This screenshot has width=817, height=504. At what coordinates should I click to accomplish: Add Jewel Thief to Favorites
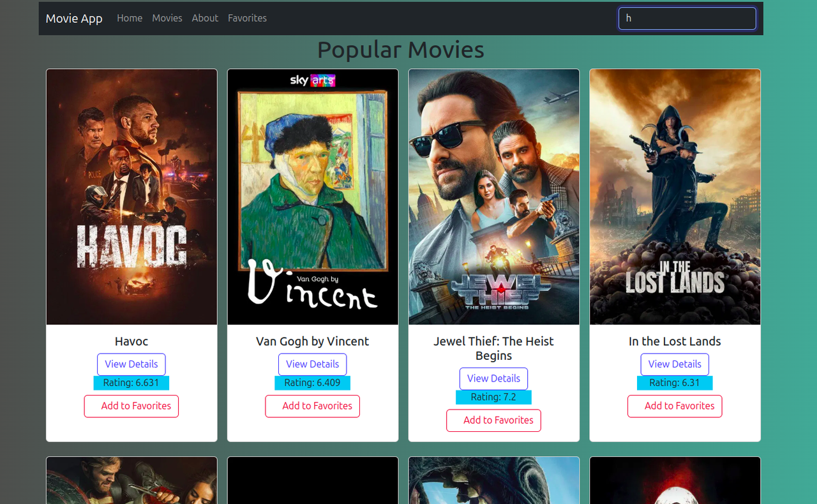[x=494, y=420]
